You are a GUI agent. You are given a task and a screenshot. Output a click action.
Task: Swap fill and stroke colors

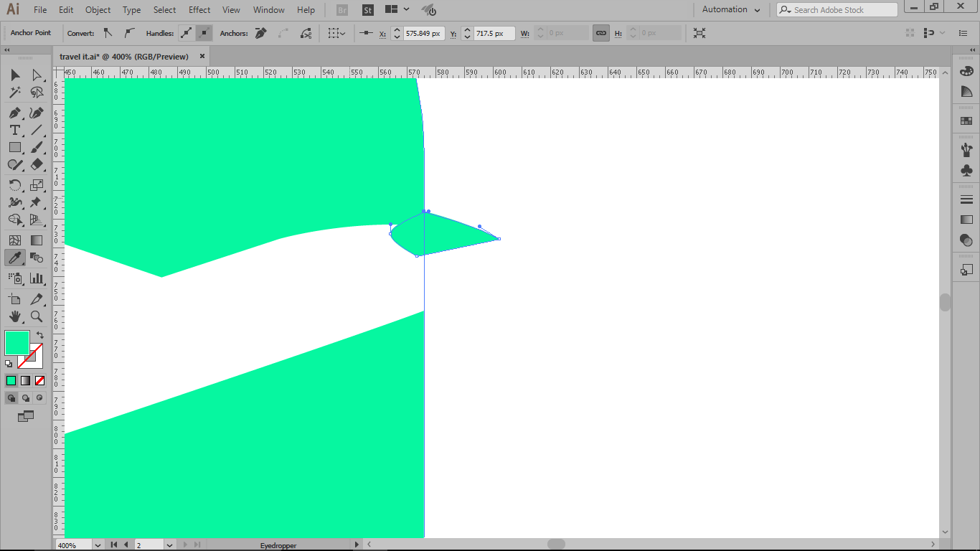tap(41, 334)
